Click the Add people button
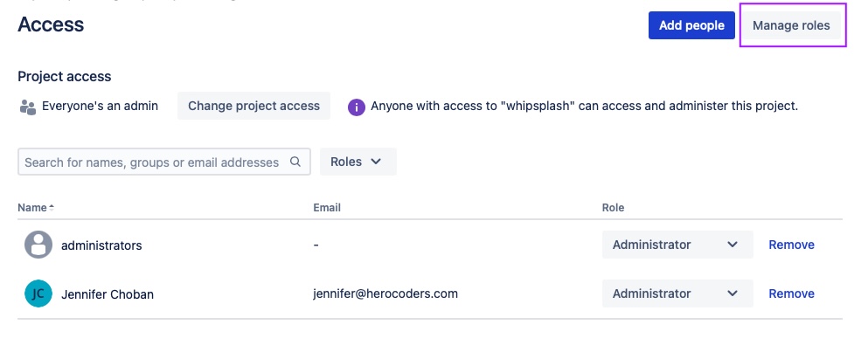Viewport: 868px width, 359px height. click(691, 25)
